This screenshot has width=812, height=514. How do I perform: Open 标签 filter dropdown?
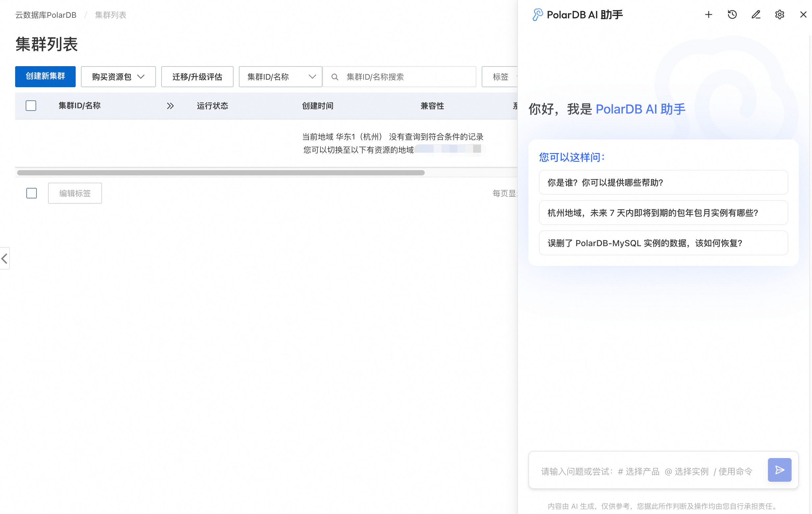point(500,77)
